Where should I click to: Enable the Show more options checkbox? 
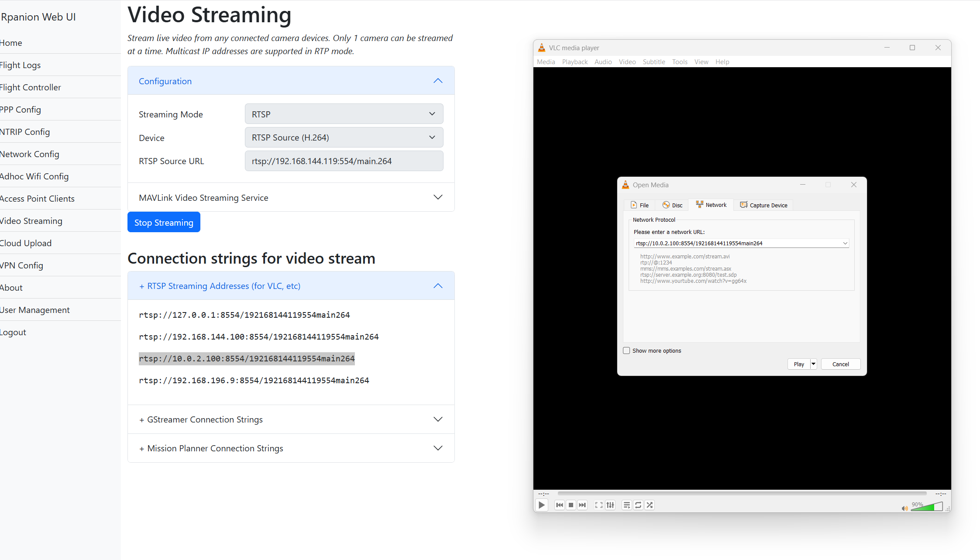pos(626,350)
